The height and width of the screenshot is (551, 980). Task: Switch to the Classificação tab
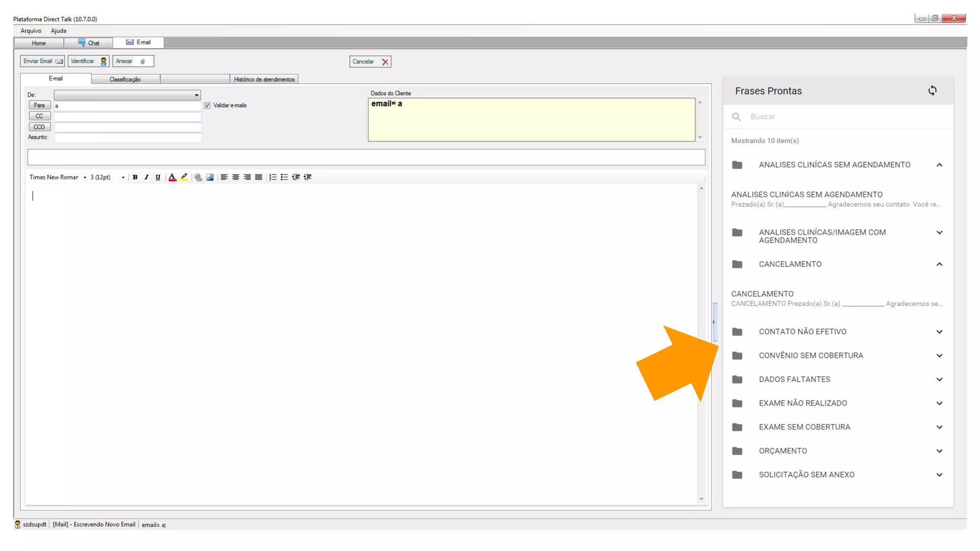pyautogui.click(x=125, y=79)
